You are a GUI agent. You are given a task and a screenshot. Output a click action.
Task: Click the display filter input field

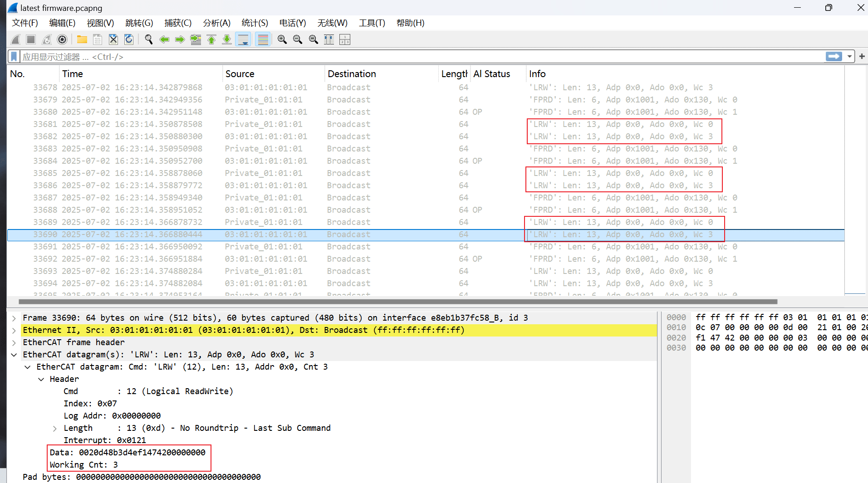[422, 57]
